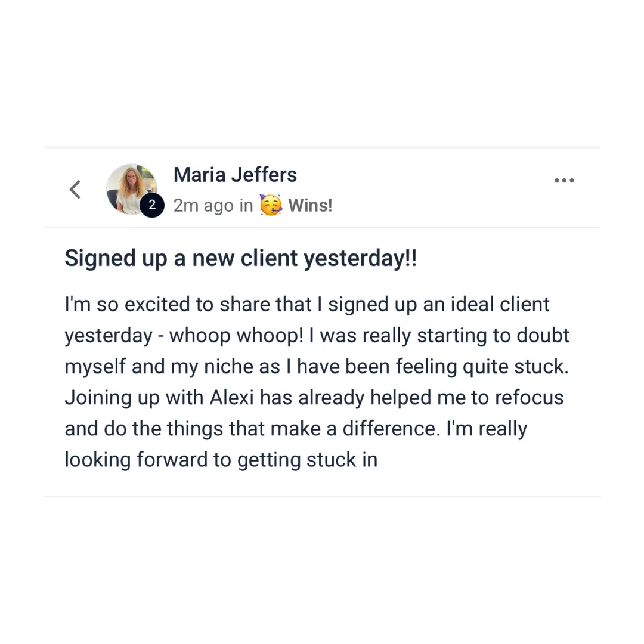Click the word "in" before the category emoji

pos(246,205)
